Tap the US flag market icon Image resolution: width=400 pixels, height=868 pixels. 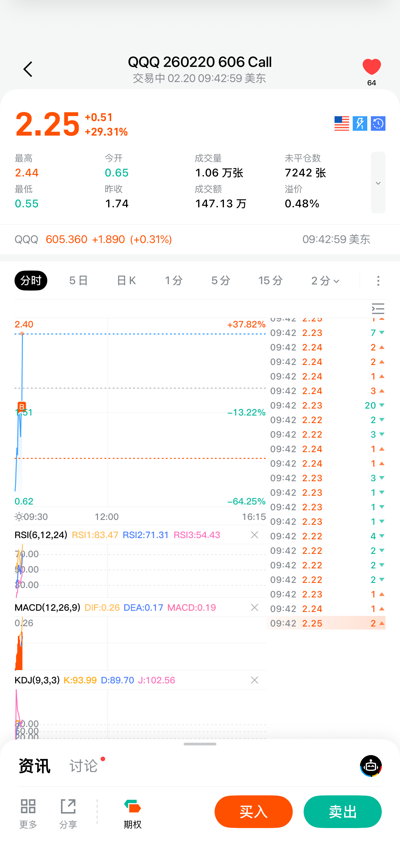[x=341, y=124]
